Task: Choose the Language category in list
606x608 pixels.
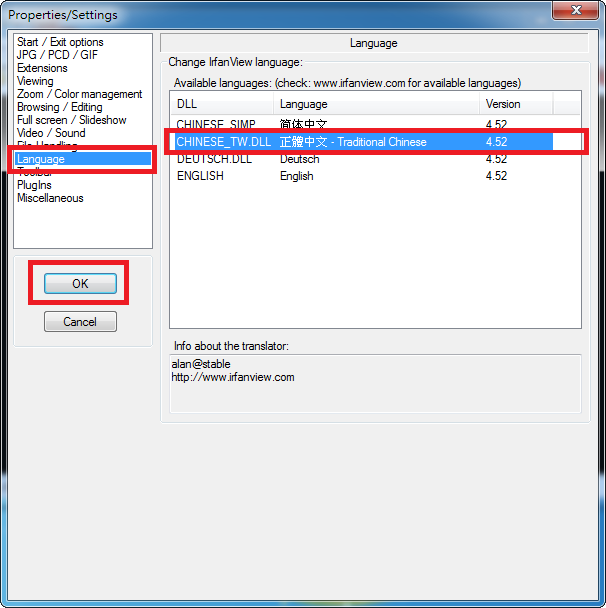Action: click(x=83, y=159)
